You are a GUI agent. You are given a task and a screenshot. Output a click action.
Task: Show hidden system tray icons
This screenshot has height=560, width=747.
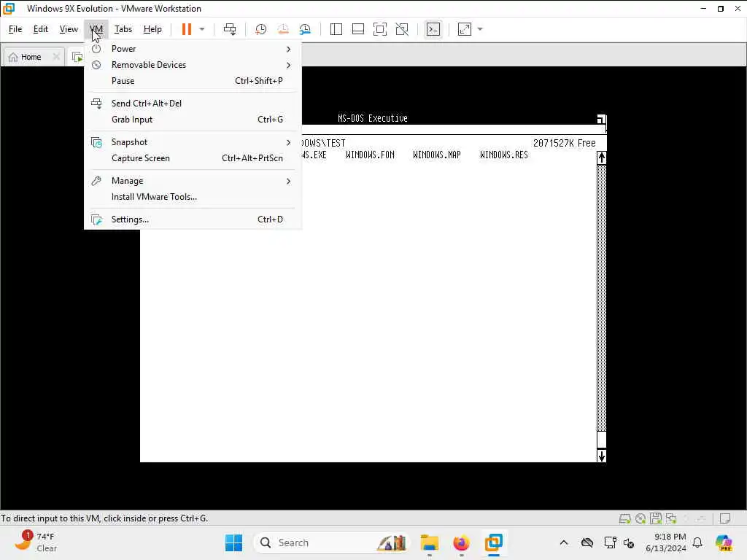(x=564, y=542)
